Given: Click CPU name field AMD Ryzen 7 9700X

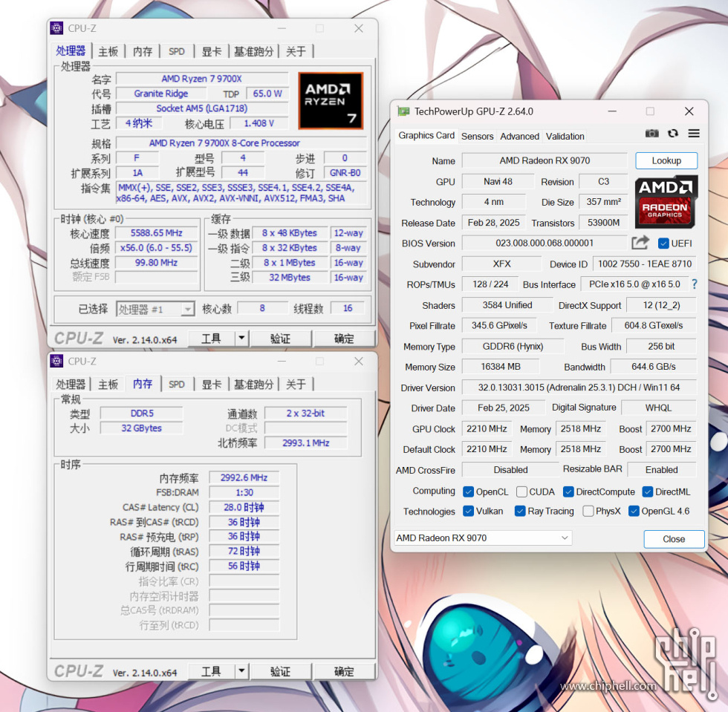Looking at the screenshot, I should (202, 79).
